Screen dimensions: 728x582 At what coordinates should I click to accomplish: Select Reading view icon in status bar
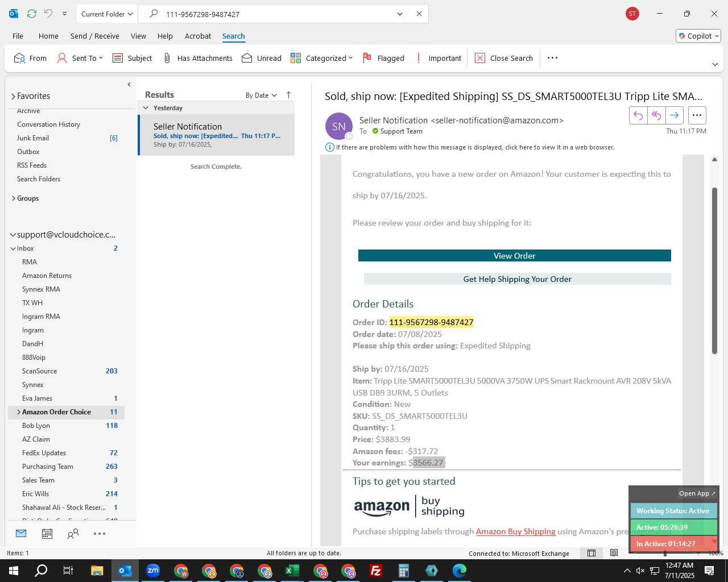pyautogui.click(x=614, y=553)
